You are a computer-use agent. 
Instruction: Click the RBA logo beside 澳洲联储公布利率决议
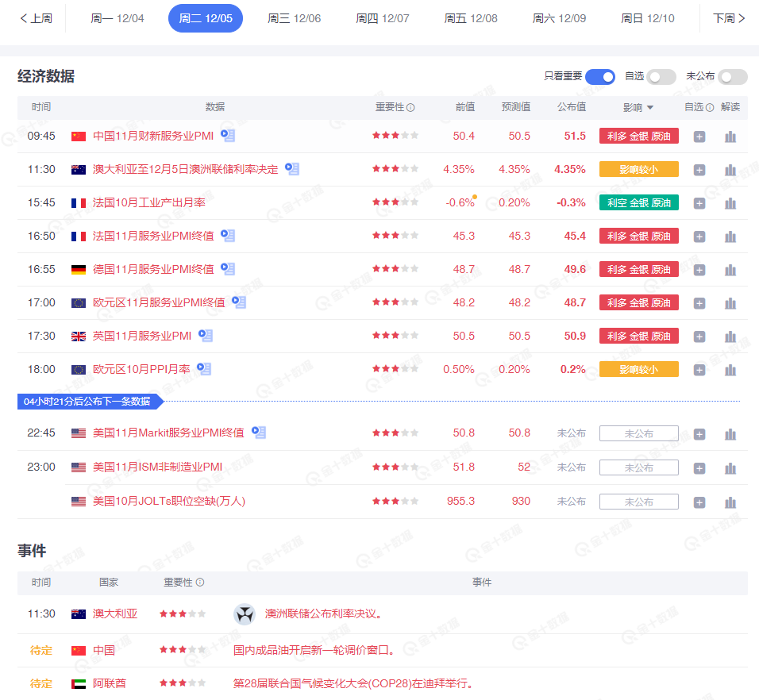tap(244, 615)
